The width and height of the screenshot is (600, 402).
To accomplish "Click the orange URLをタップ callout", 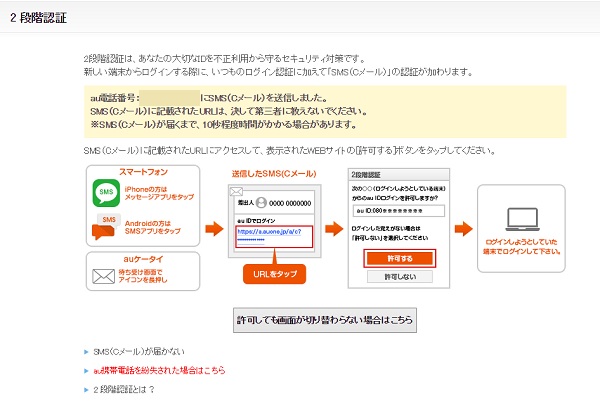I will [274, 274].
